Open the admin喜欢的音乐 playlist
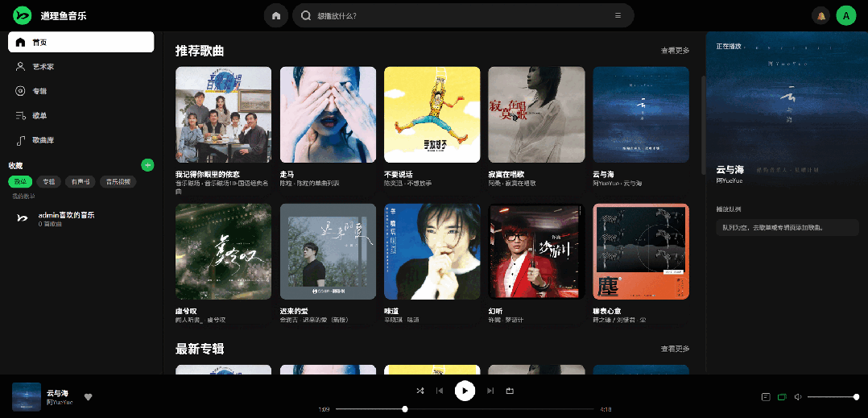 point(66,215)
